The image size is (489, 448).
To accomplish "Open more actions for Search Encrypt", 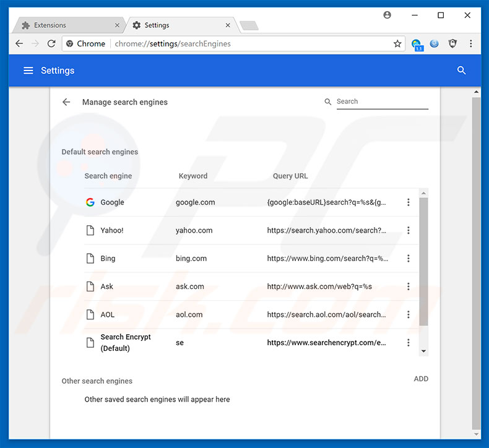I will [409, 343].
